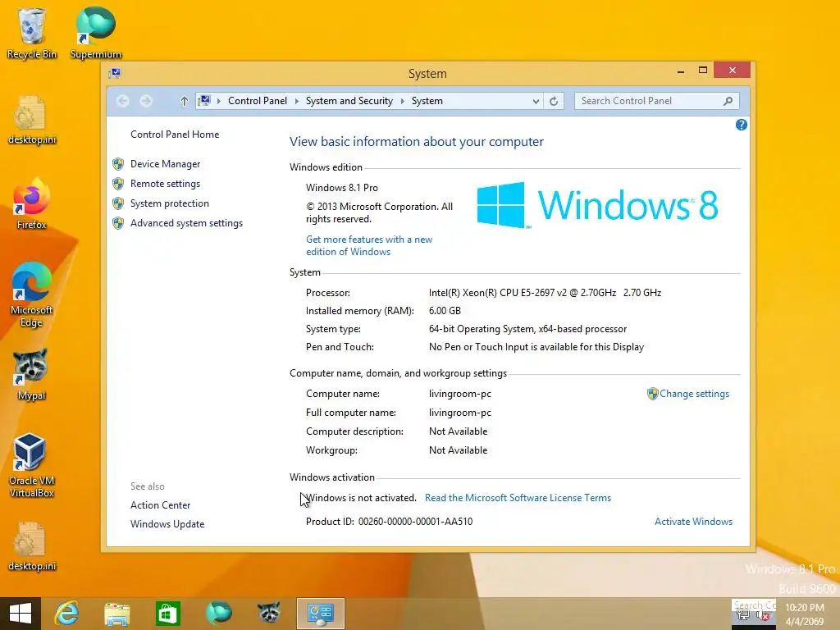Click the Forward navigation arrow

point(146,101)
